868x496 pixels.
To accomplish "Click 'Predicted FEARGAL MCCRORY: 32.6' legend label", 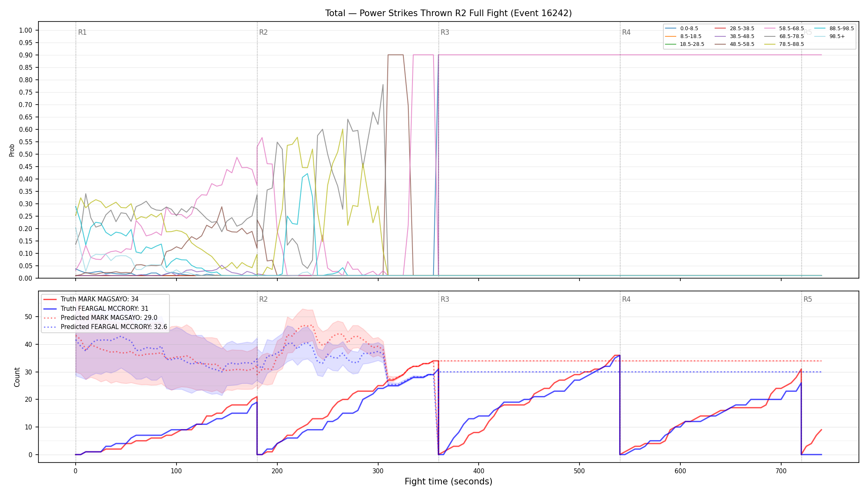I will 114,327.
